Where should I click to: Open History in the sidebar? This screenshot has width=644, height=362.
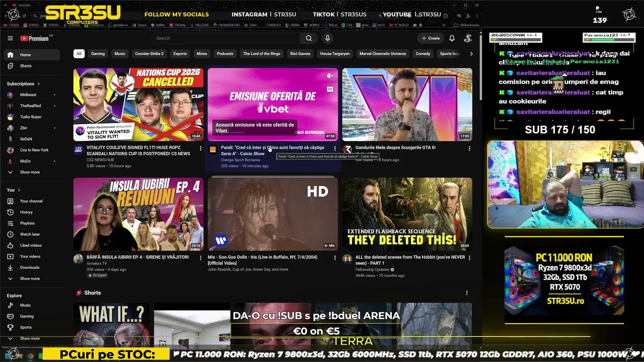click(x=32, y=212)
